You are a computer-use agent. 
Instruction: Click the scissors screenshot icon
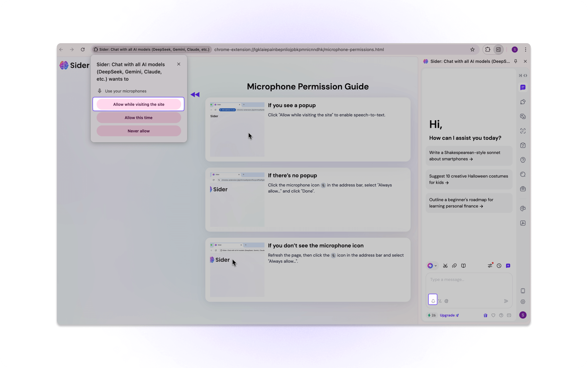[x=445, y=266]
